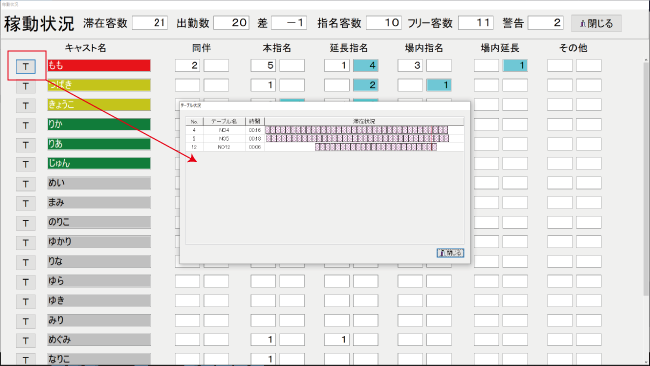650x366 pixels.
Task: Select the gray まみ cast name field
Action: (x=99, y=202)
